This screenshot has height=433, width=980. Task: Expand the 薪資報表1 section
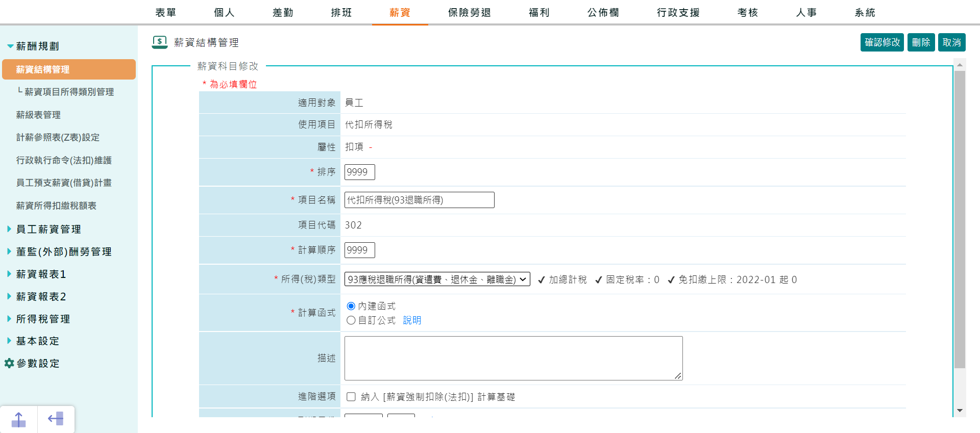[36, 274]
